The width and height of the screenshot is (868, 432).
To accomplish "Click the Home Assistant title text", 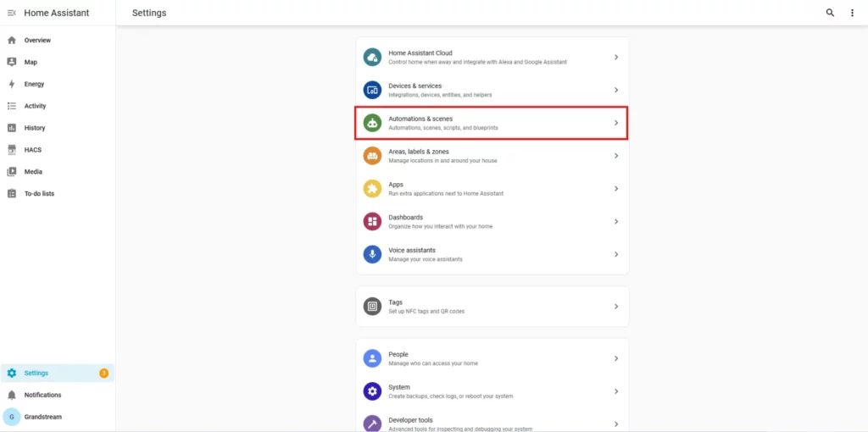I will coord(57,13).
